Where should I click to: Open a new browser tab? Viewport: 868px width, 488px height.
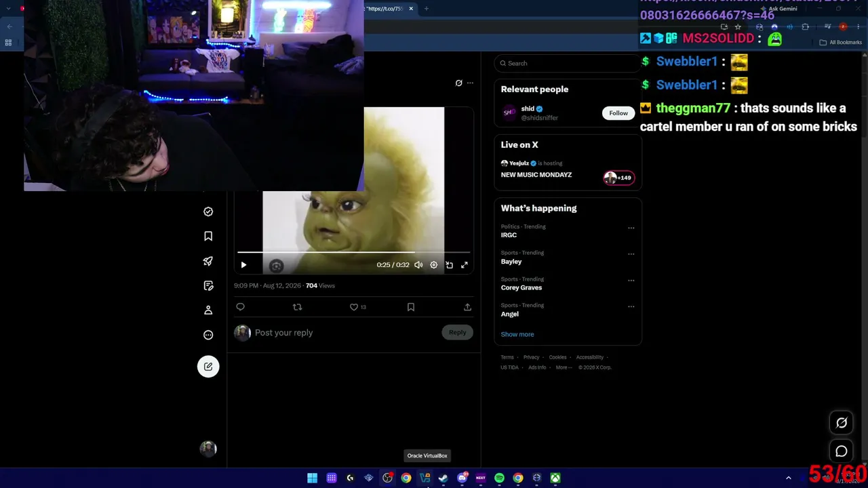pyautogui.click(x=426, y=9)
